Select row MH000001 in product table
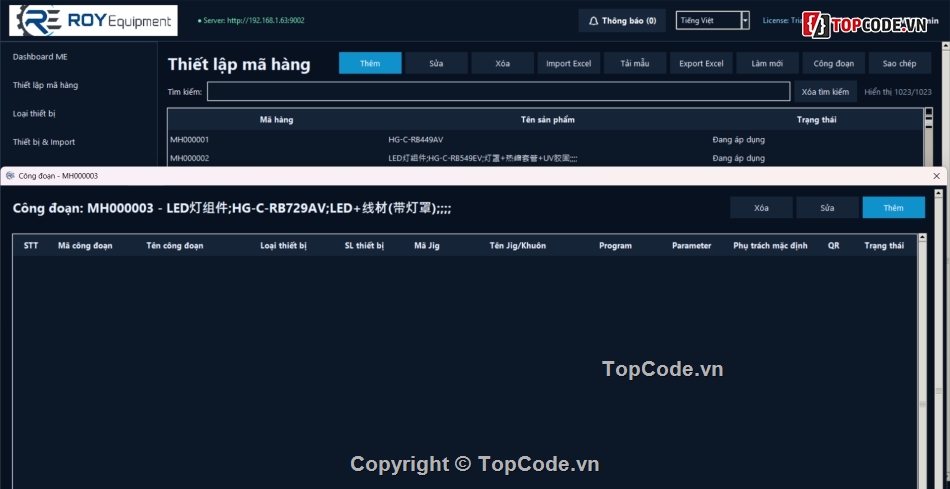 tap(545, 139)
